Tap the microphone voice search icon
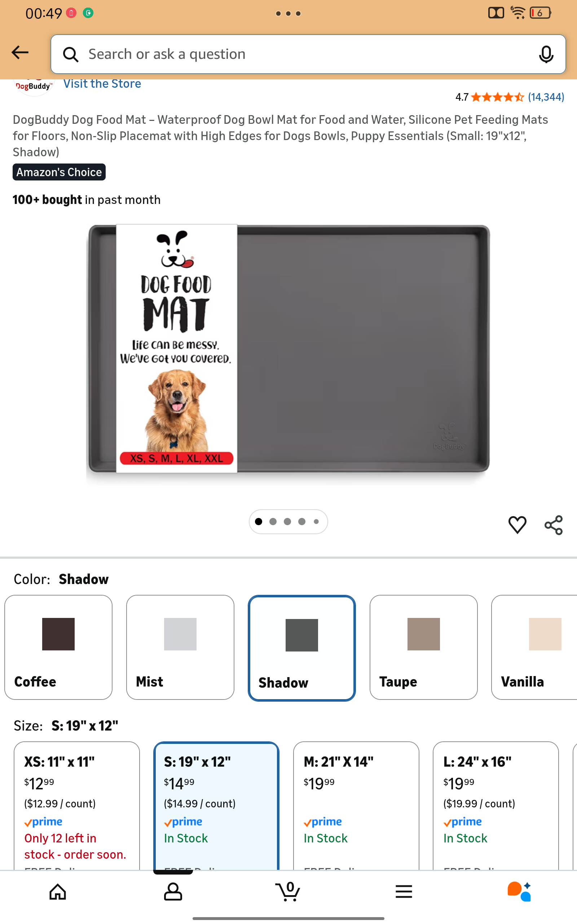 (x=546, y=54)
